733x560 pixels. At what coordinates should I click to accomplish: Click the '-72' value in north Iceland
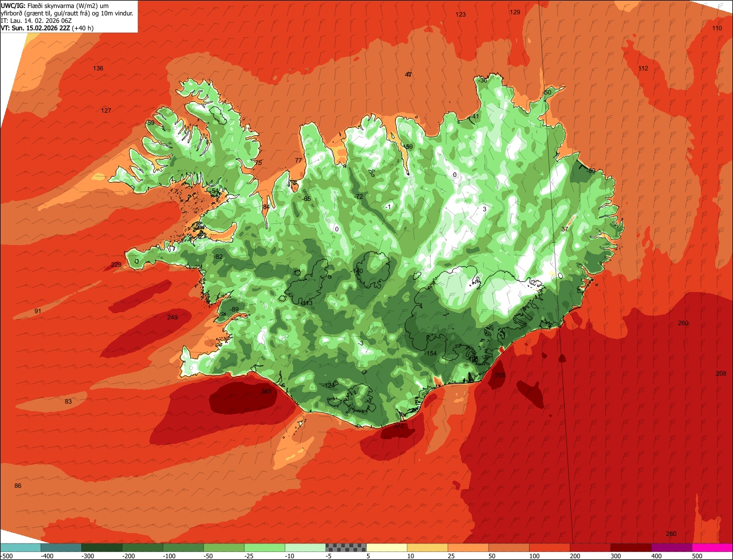click(358, 197)
